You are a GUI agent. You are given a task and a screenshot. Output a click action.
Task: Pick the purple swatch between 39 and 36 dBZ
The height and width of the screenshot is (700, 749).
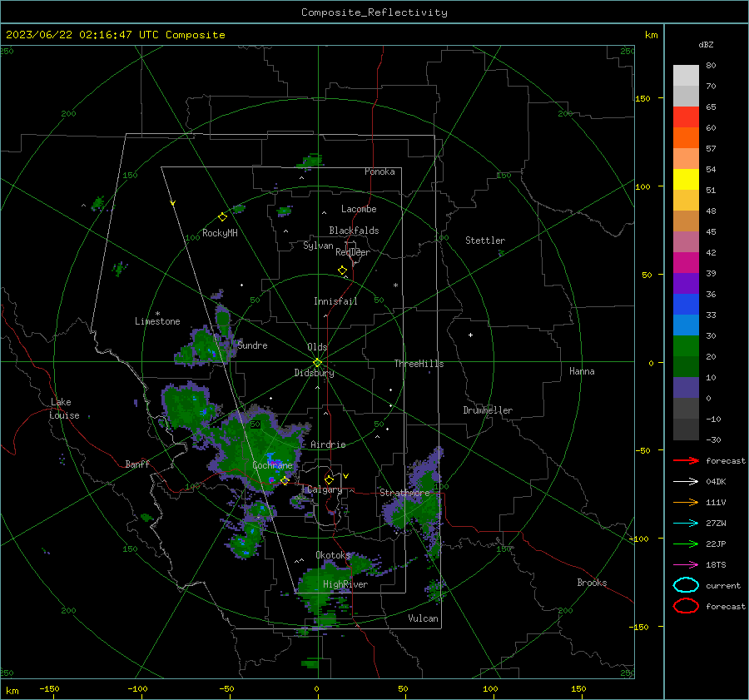686,284
